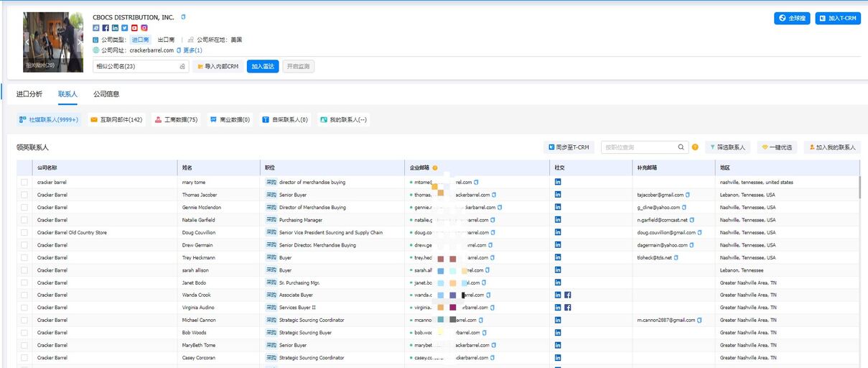Select the 商业数据(0) sub-tab
Image resolution: width=868 pixels, height=368 pixels.
(230, 120)
